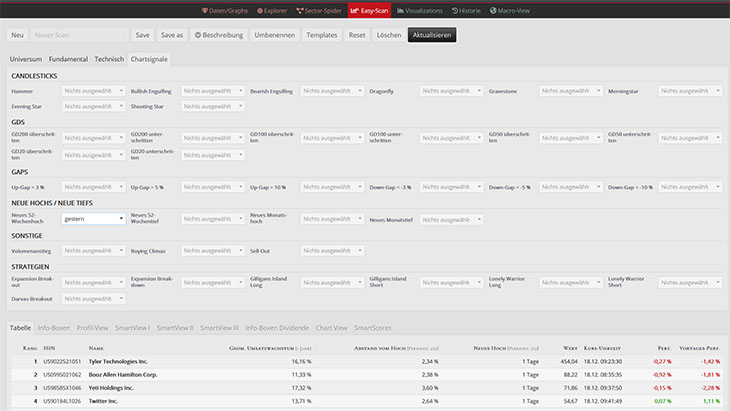Image resolution: width=730 pixels, height=411 pixels.
Task: Open the Gravestone dropdown
Action: coord(571,91)
